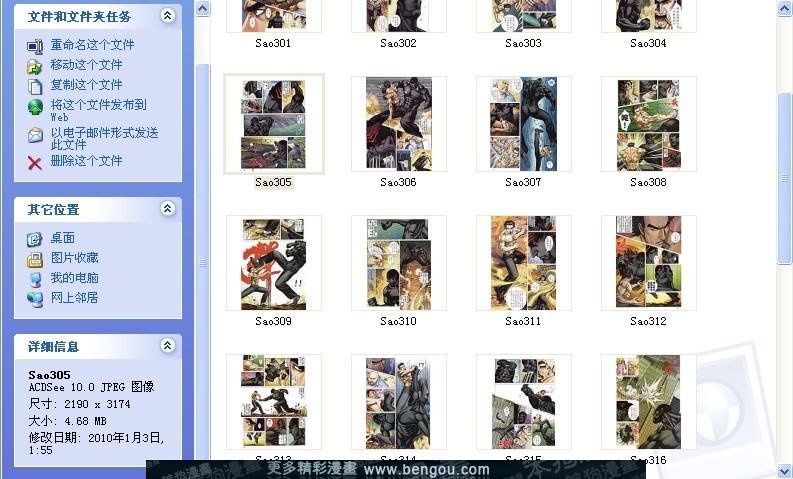Select the Sao316 thumbnail image

649,402
